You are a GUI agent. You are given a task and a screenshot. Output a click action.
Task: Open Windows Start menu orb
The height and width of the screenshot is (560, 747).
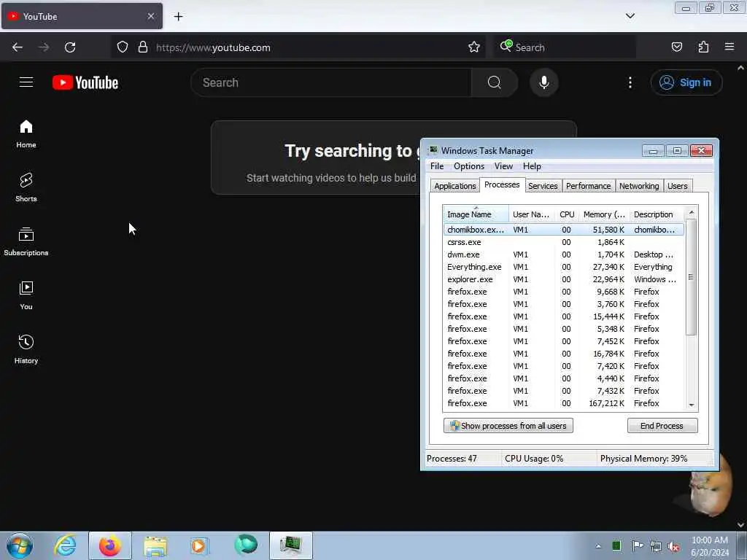click(x=20, y=545)
